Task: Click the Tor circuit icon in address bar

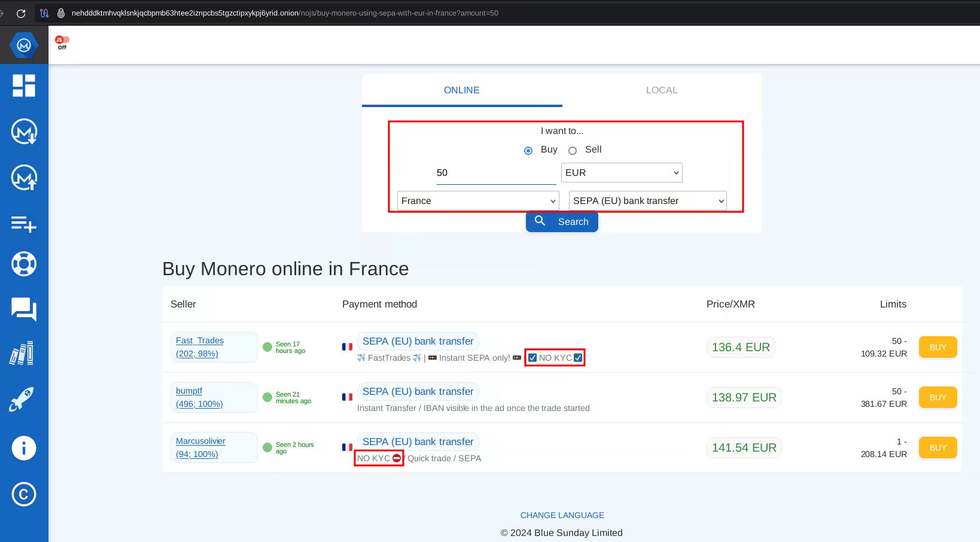Action: pos(44,13)
